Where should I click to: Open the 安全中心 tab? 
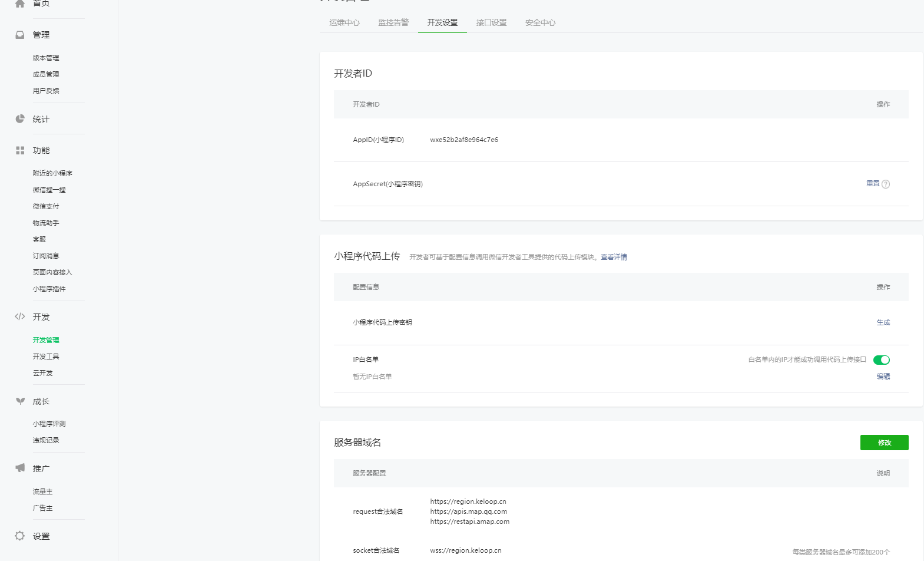(x=540, y=22)
